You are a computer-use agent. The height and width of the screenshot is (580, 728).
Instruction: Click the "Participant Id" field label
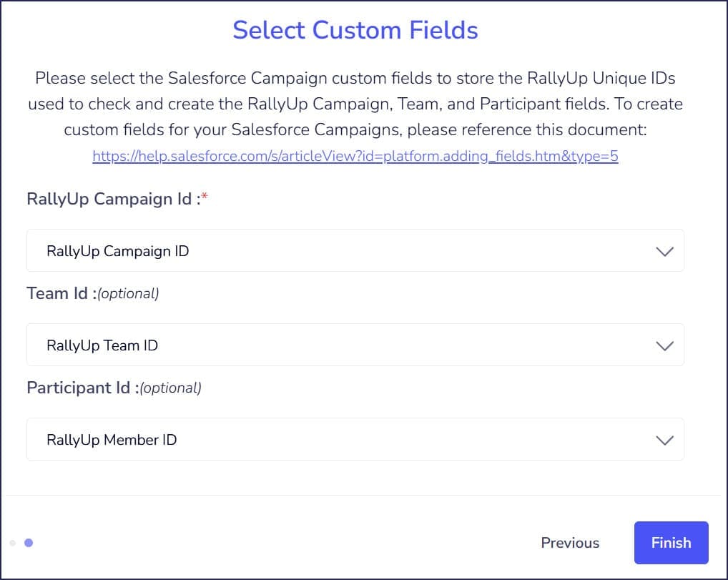[x=79, y=388]
